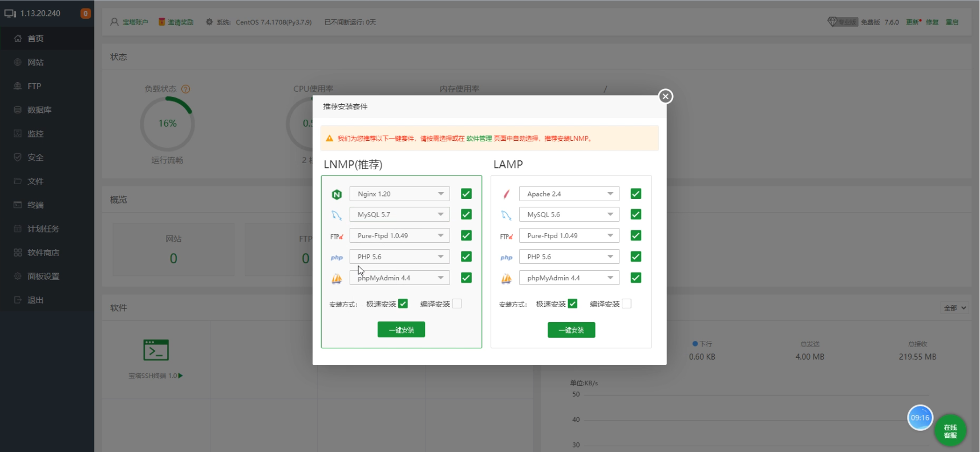Click the 网站 count card
980x452 pixels.
[x=173, y=250]
